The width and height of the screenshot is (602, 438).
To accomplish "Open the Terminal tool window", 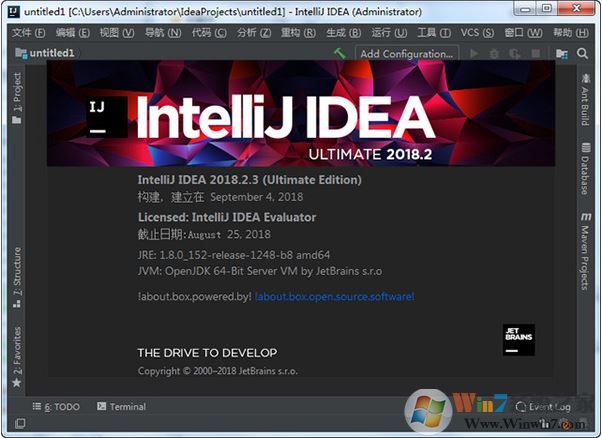I will [121, 407].
